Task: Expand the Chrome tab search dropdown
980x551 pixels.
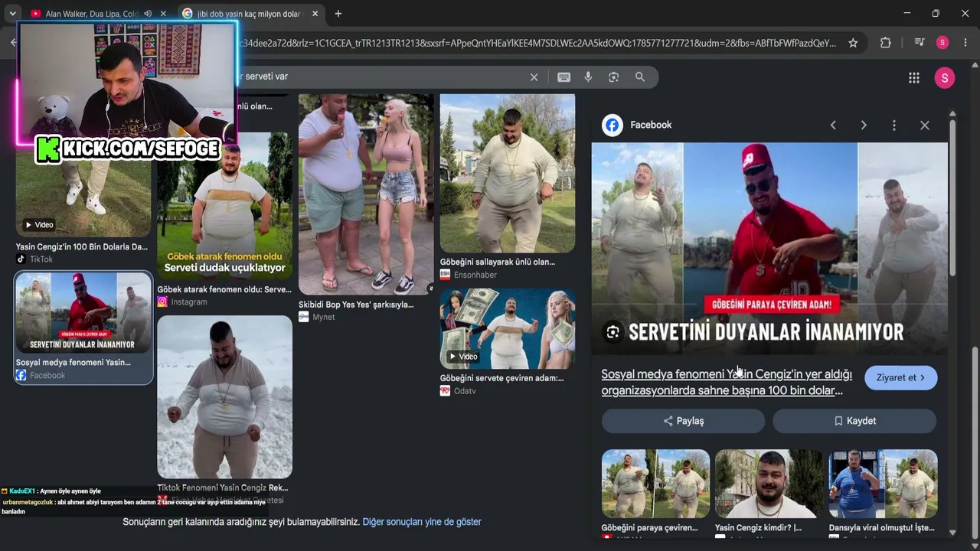Action: [x=12, y=14]
